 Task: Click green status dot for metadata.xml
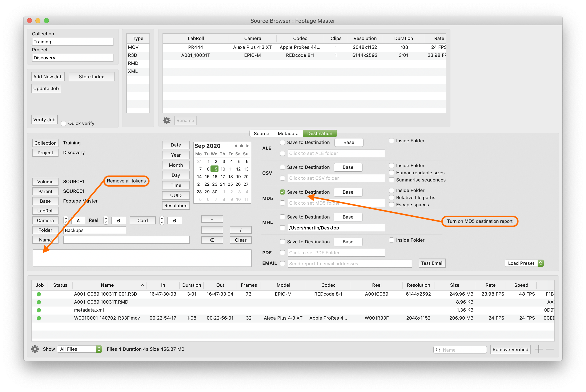[39, 310]
